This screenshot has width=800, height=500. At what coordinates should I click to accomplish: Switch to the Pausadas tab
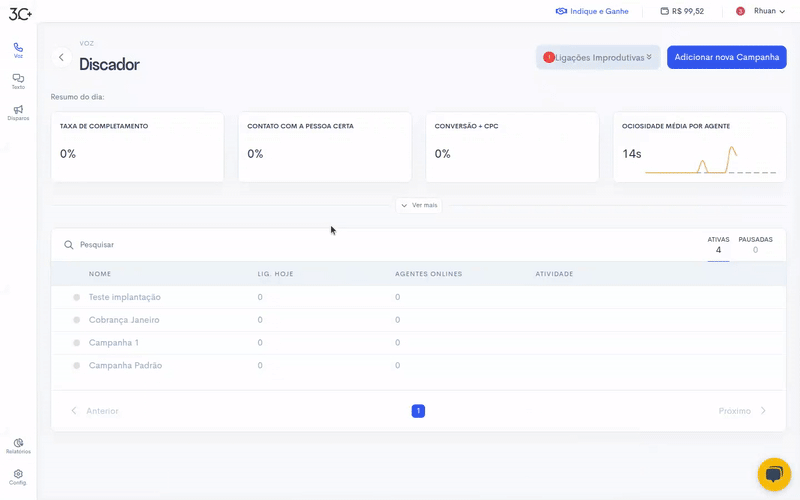coord(755,245)
